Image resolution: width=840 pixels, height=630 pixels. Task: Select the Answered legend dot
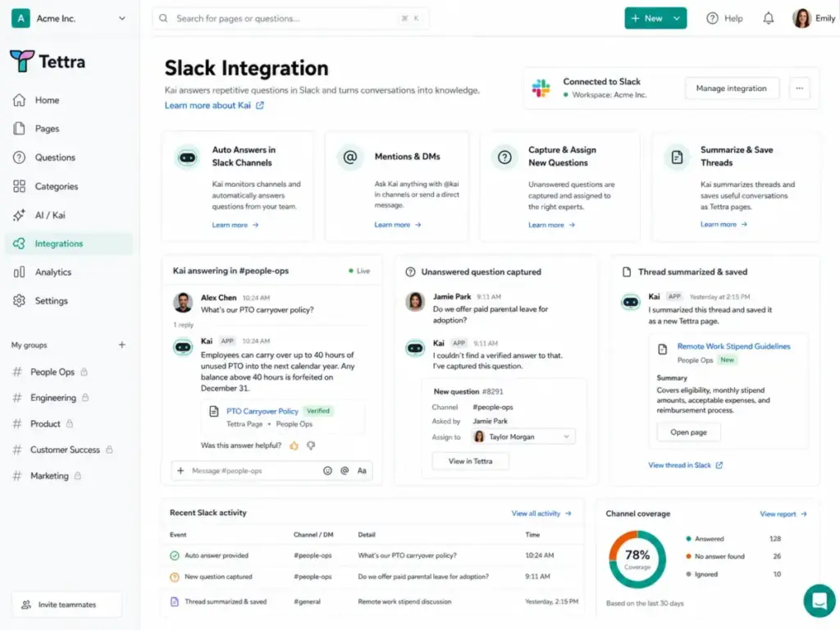coord(688,539)
